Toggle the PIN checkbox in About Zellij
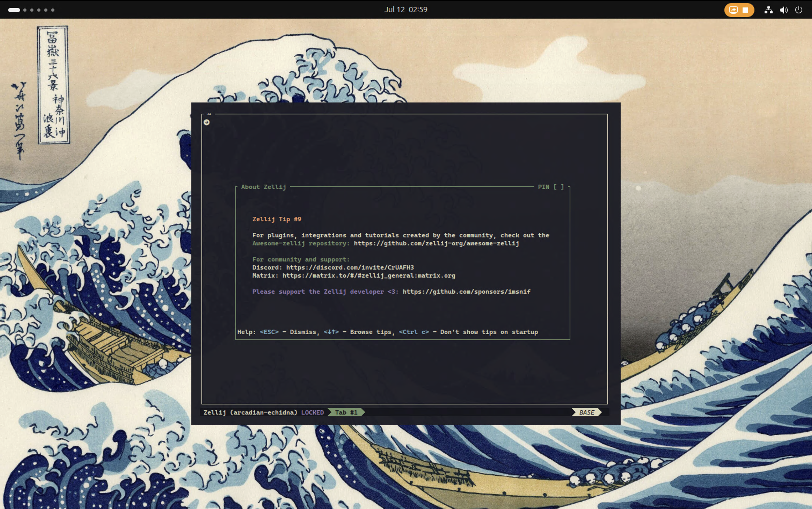This screenshot has width=812, height=509. (558, 187)
